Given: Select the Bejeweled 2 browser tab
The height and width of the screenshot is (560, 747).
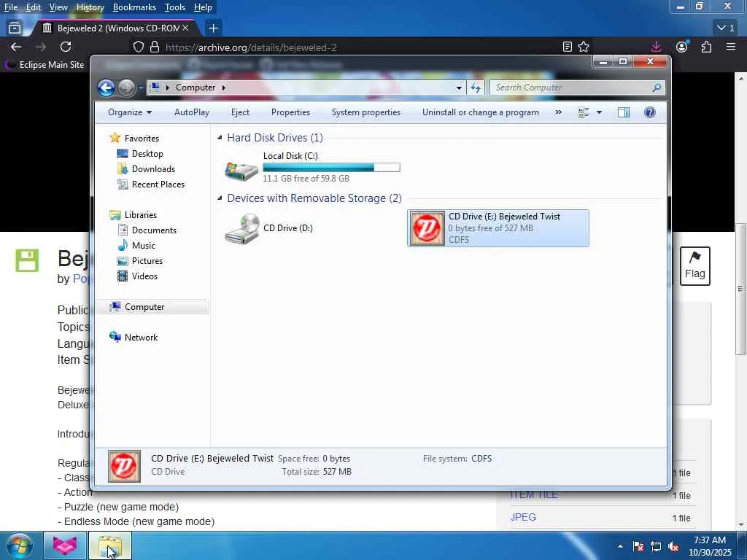Looking at the screenshot, I should pos(115,28).
